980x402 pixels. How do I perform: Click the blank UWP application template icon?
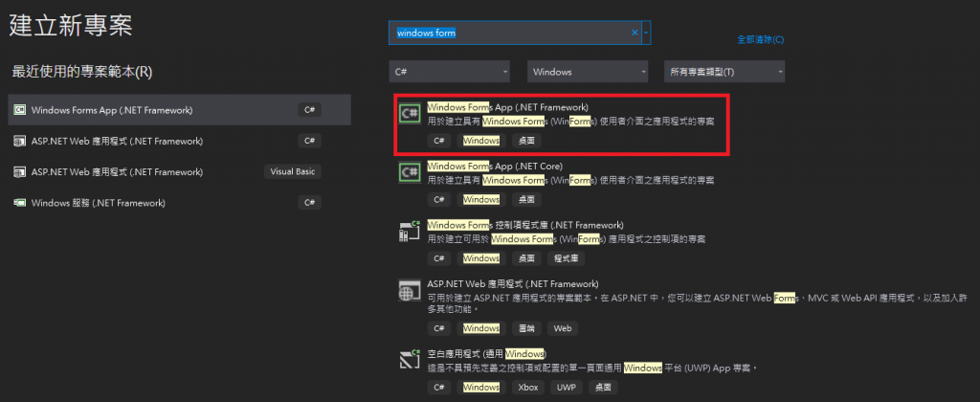pos(410,360)
